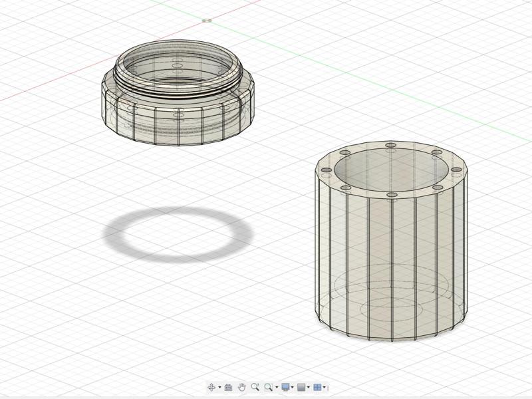Expand the Grid and Snaps dropdown arrow

pos(309,387)
